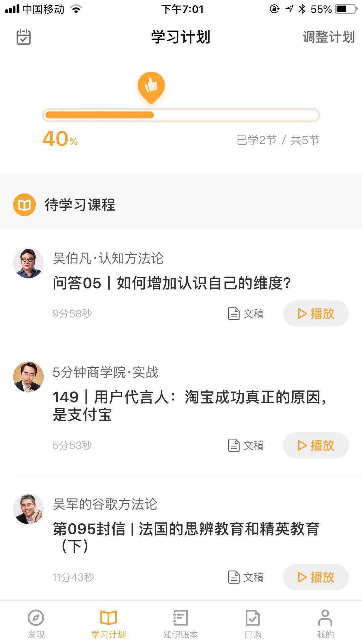Open course title 5分钟商学院·实战
This screenshot has width=362, height=644.
coord(105,372)
